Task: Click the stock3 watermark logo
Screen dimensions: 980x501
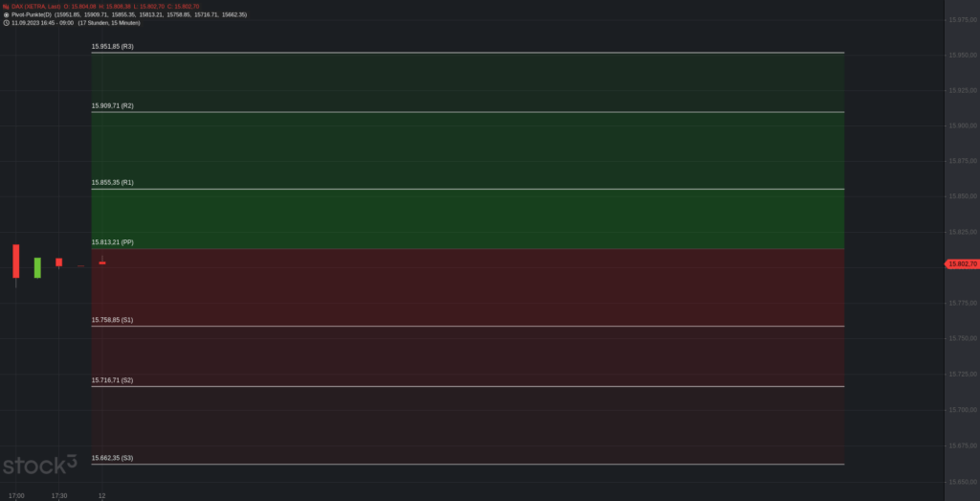Action: pos(40,465)
